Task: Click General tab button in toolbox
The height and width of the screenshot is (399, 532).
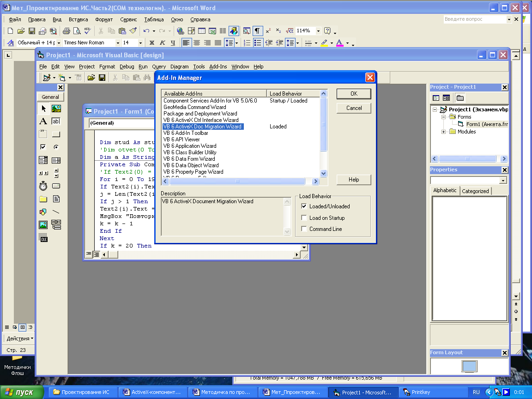Action: (50, 97)
